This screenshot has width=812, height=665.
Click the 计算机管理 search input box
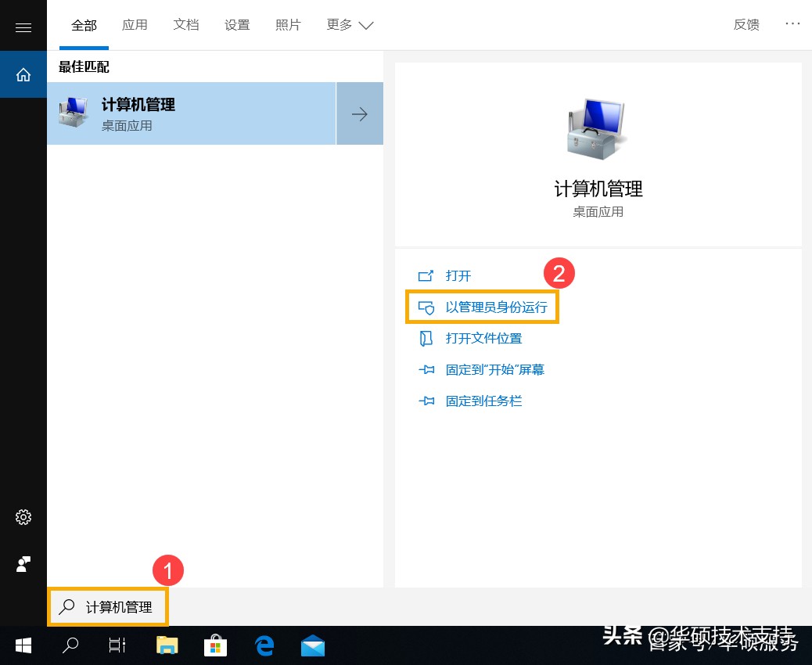pyautogui.click(x=108, y=607)
